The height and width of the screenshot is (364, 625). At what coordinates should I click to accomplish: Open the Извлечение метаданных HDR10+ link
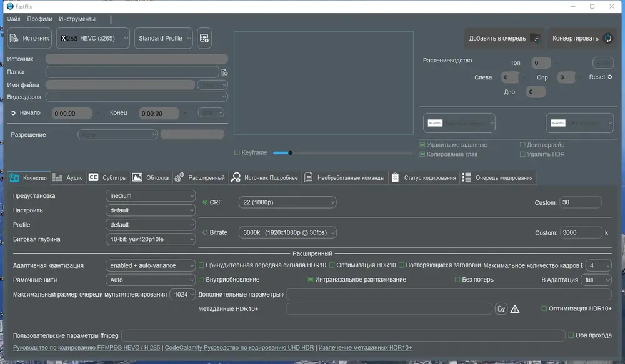tap(365, 348)
